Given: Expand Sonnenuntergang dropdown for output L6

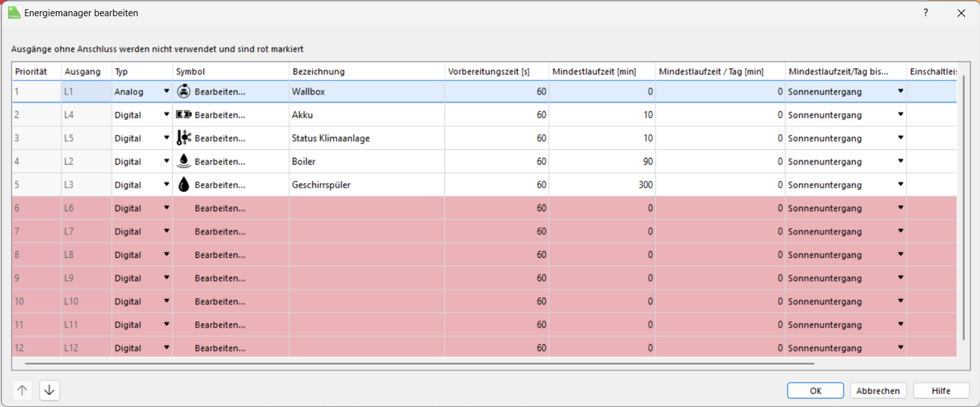Looking at the screenshot, I should (x=900, y=208).
